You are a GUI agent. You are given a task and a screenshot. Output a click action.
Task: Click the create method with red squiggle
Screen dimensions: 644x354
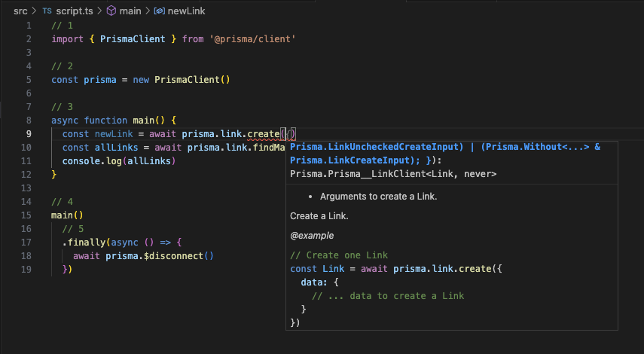pyautogui.click(x=263, y=134)
